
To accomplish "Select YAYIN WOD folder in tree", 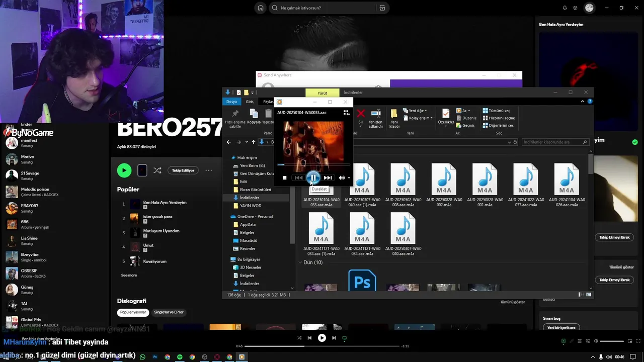I will point(247,206).
